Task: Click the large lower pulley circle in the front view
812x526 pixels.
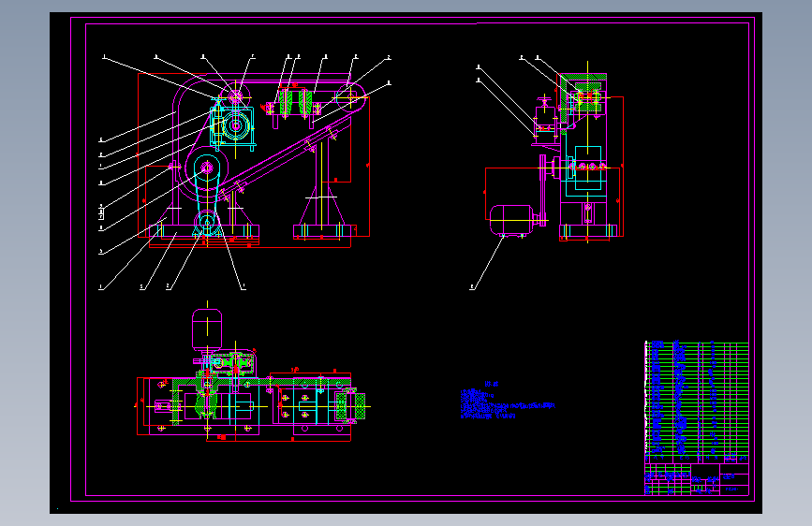Action: (207, 168)
